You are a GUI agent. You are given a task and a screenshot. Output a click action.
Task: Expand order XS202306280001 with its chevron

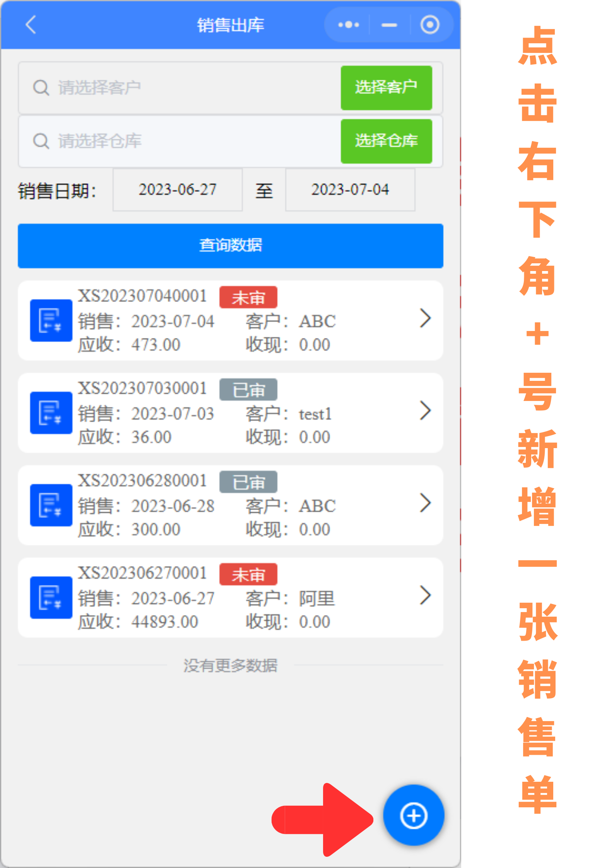pyautogui.click(x=425, y=503)
